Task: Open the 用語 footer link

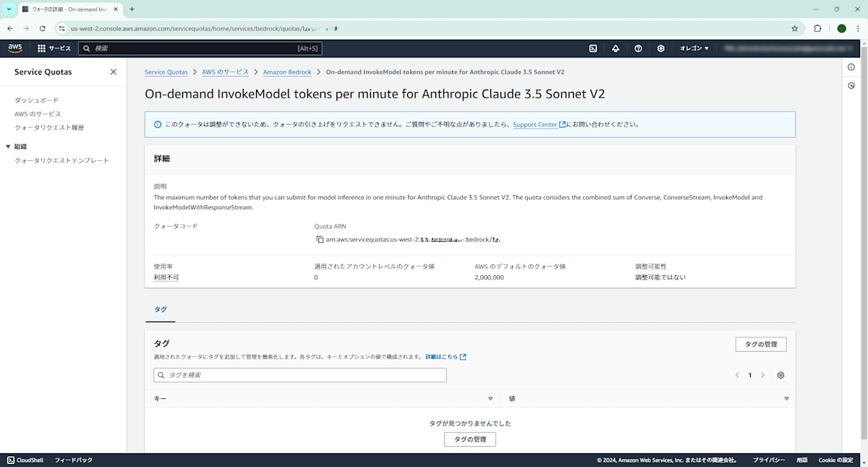Action: point(801,460)
